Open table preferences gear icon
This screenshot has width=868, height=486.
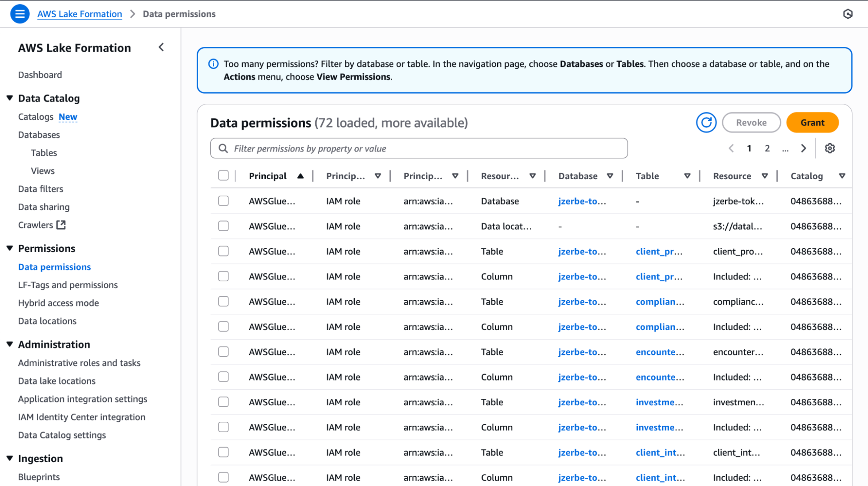[830, 148]
